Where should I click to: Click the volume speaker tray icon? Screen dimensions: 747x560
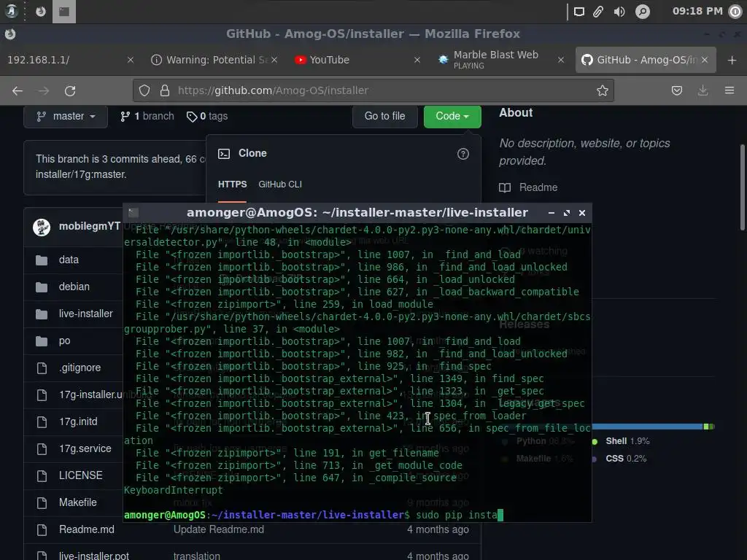tap(619, 12)
